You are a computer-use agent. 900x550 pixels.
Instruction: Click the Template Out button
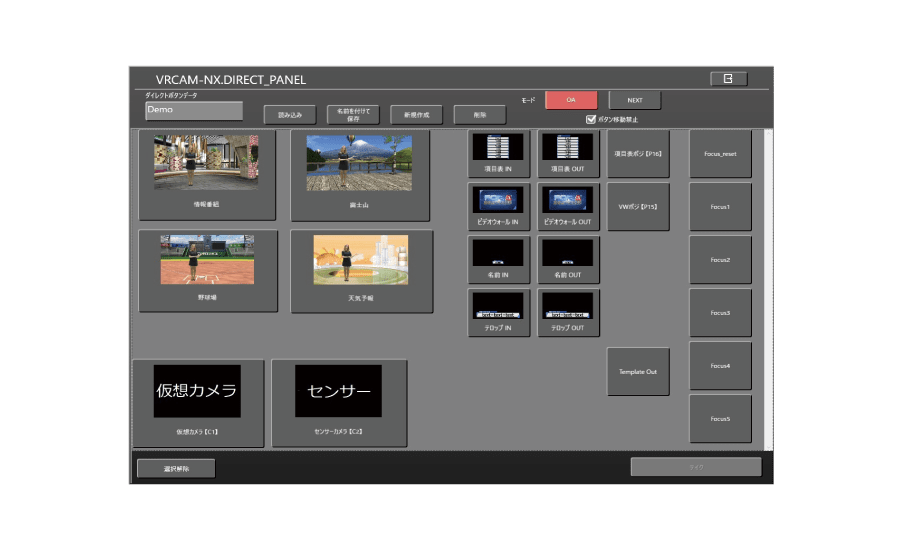(638, 371)
